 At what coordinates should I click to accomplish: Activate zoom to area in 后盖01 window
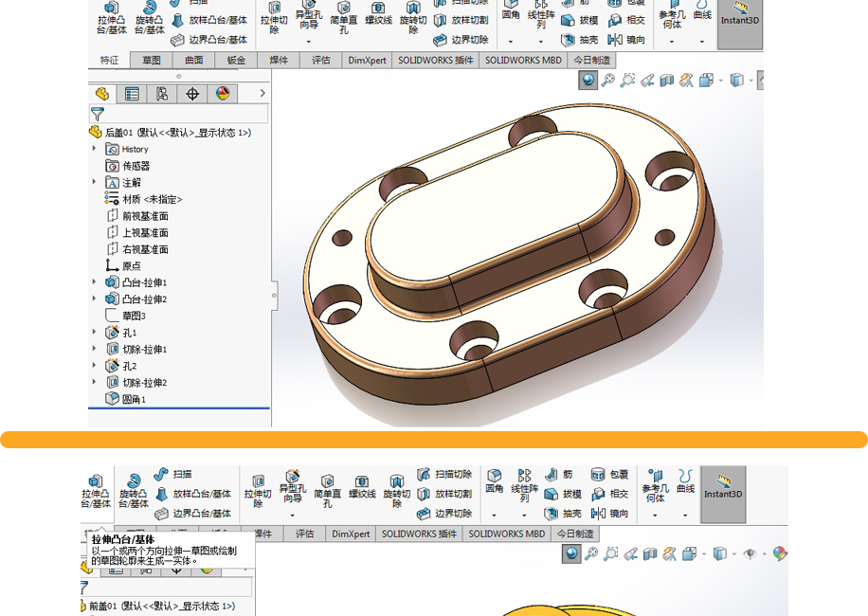(x=627, y=81)
